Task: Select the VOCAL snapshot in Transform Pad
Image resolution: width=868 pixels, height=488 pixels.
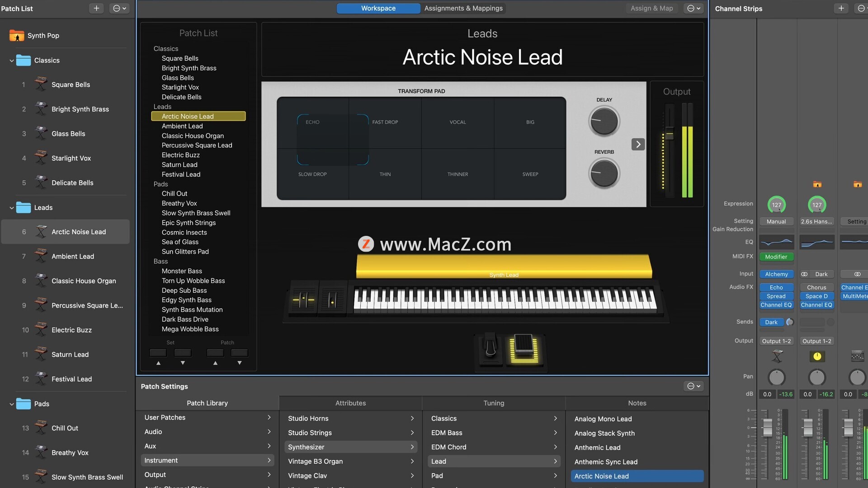Action: click(458, 122)
